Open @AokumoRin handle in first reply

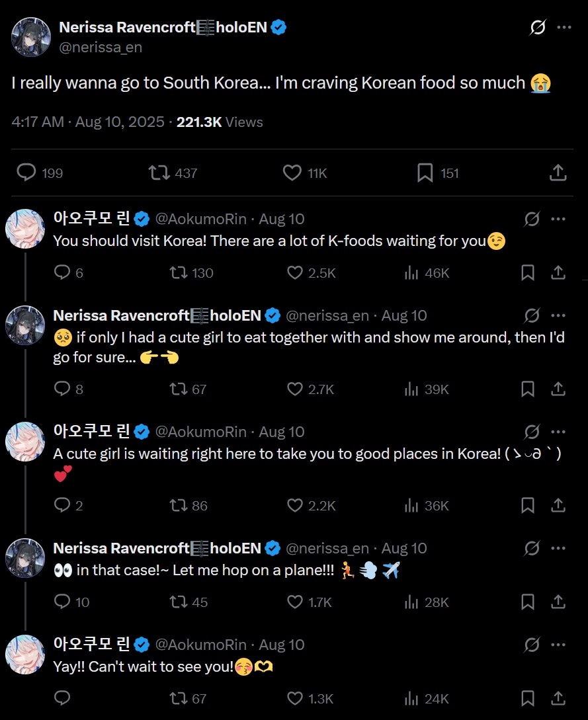[201, 219]
